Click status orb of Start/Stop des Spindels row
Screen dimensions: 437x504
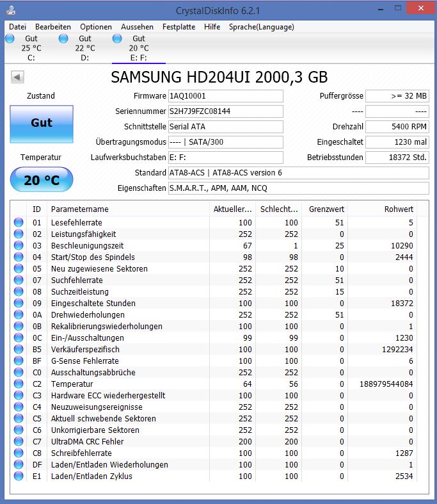[x=19, y=257]
